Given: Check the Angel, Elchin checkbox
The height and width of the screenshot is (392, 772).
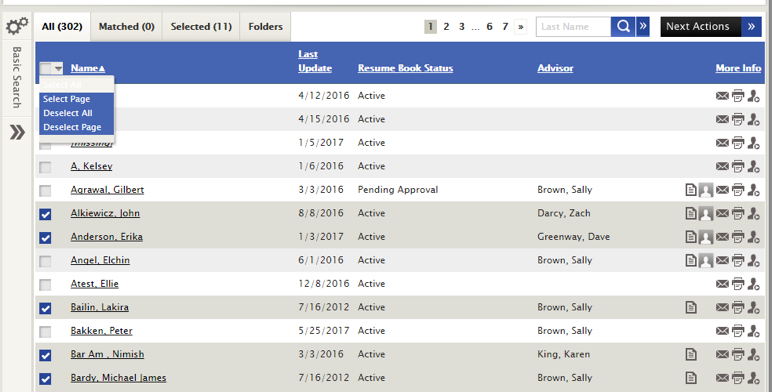Looking at the screenshot, I should (45, 261).
